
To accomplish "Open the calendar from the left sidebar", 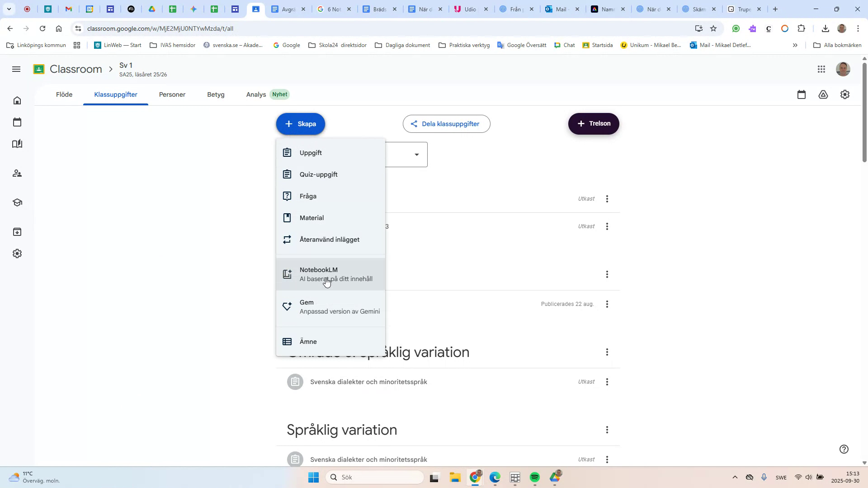I will 17,122.
